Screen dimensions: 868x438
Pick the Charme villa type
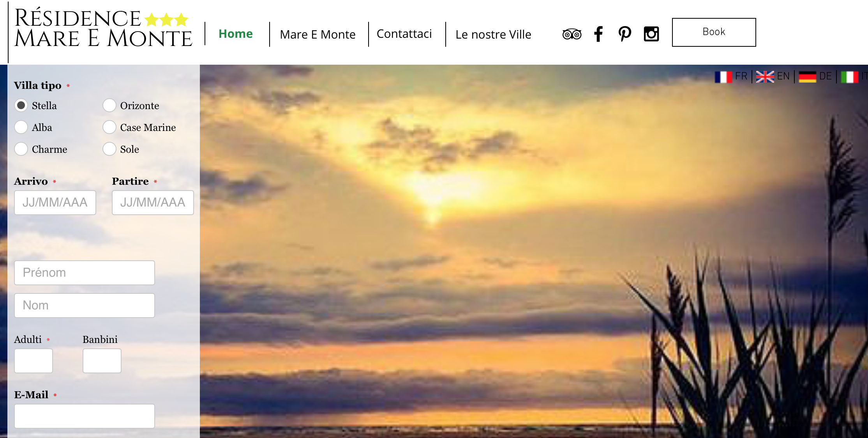[21, 149]
